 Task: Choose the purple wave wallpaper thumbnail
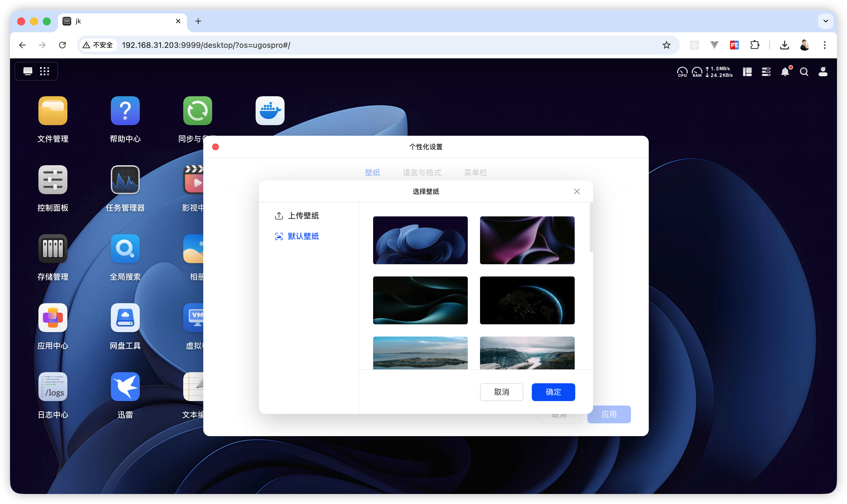pos(527,240)
